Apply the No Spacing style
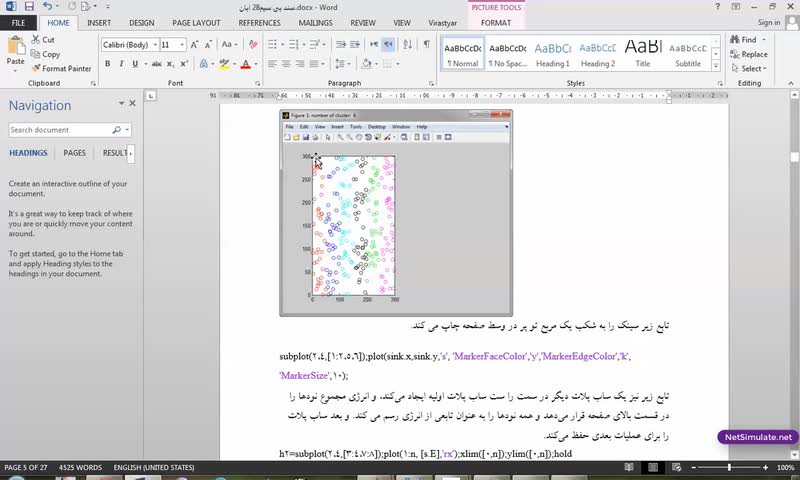 (508, 54)
